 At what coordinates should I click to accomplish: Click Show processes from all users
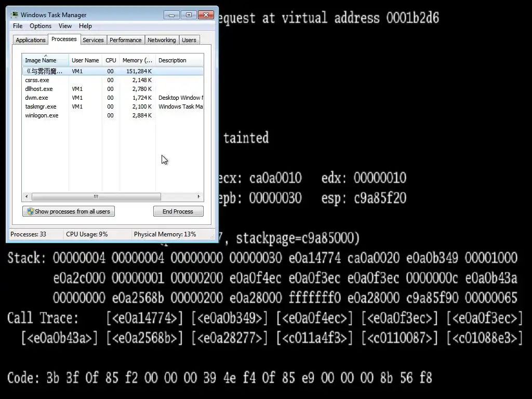coord(69,211)
